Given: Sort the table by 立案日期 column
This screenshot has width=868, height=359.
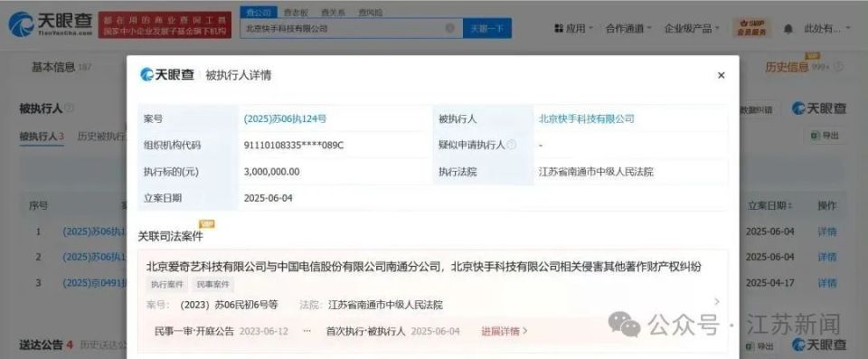Looking at the screenshot, I should click(x=770, y=205).
